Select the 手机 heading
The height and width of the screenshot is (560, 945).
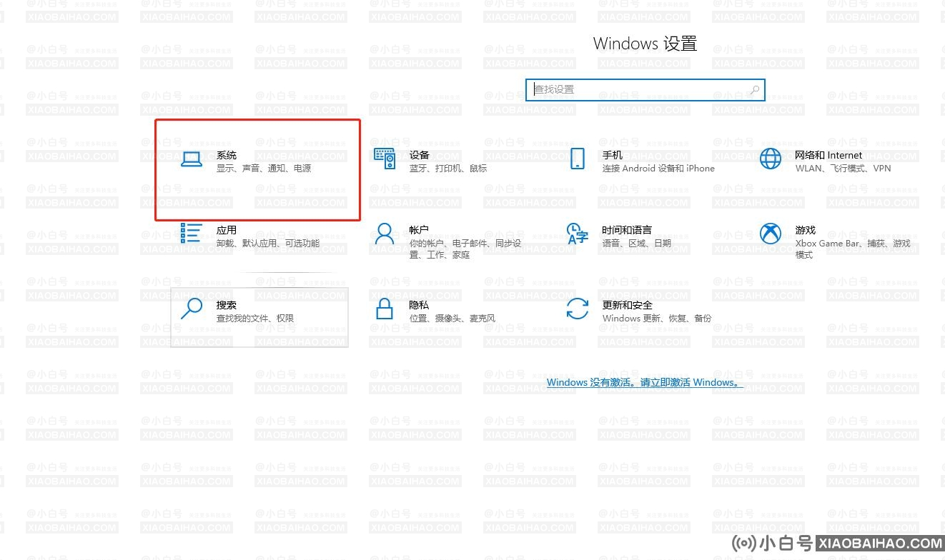click(x=612, y=155)
